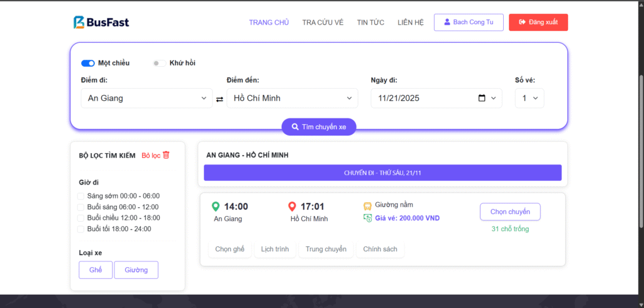Go to TRA CỨU VÉ menu item
The width and height of the screenshot is (644, 308).
pos(323,23)
